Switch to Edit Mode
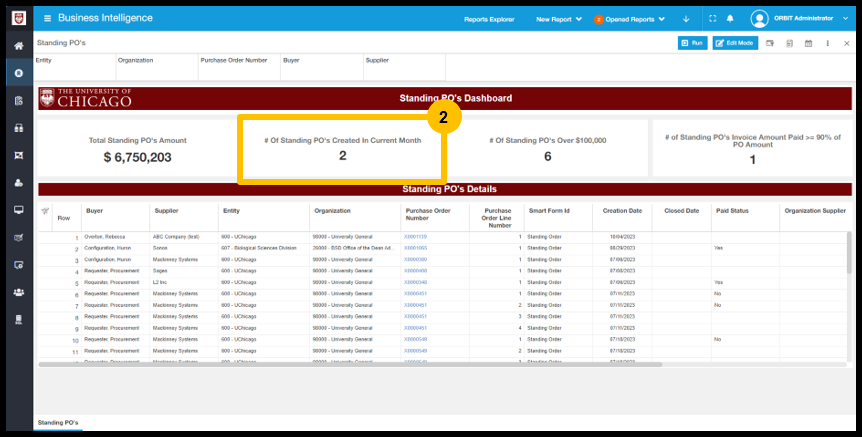Image resolution: width=862 pixels, height=437 pixels. [x=735, y=43]
